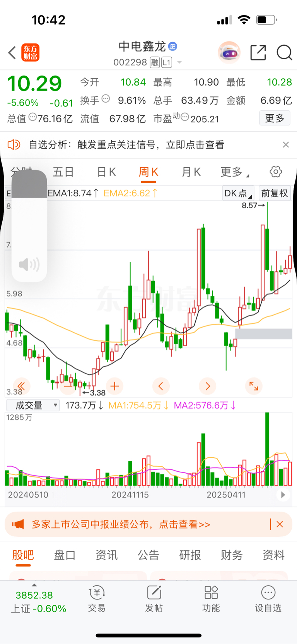Tap the 融 margin trading badge
The width and height of the screenshot is (297, 644).
click(x=155, y=62)
